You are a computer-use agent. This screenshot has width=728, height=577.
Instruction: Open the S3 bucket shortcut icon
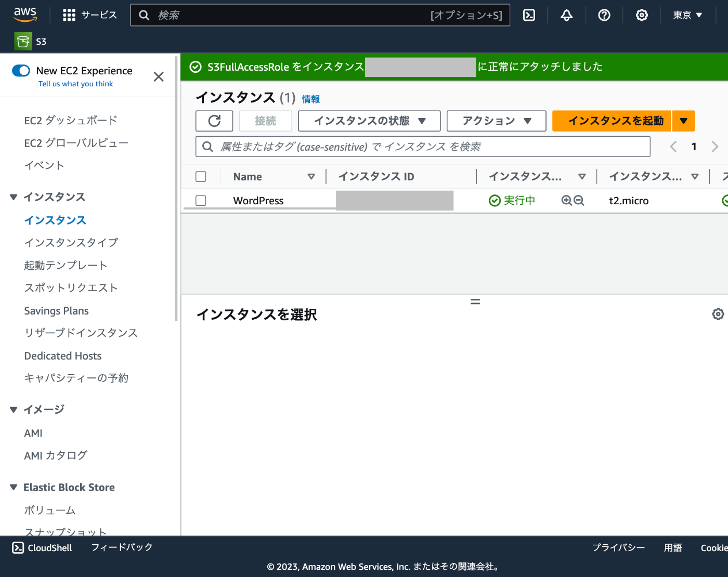tap(23, 41)
